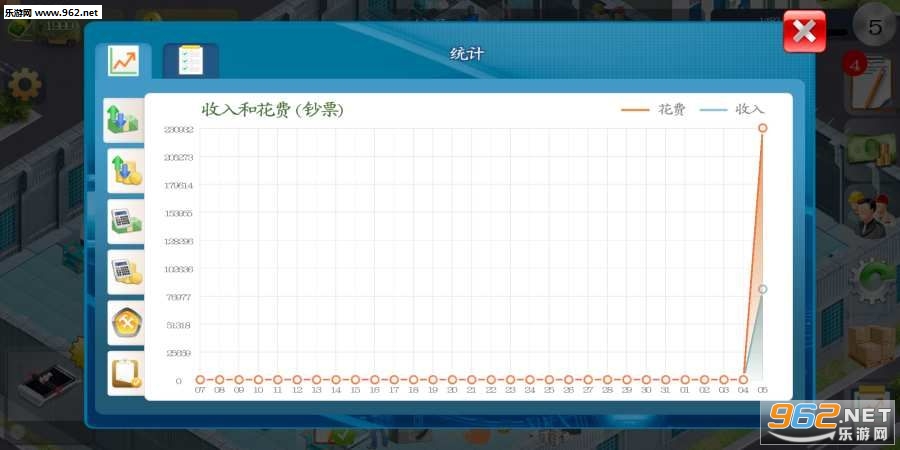Viewport: 900px width, 450px height.
Task: Open the staff people icon on right
Action: tap(870, 214)
